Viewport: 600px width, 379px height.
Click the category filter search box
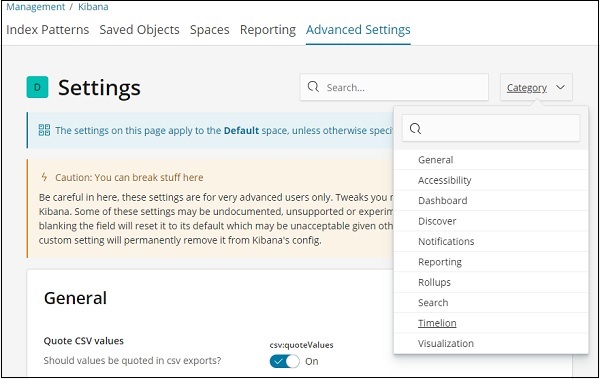[x=491, y=128]
